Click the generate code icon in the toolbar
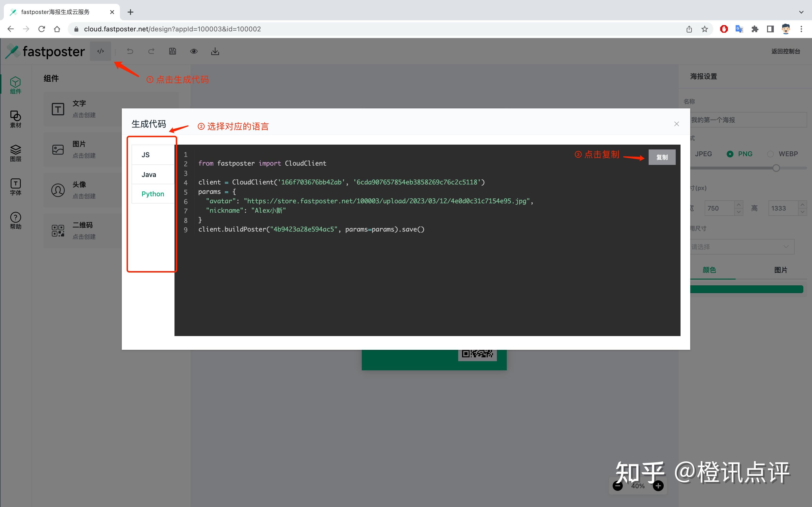Image resolution: width=812 pixels, height=507 pixels. click(100, 51)
